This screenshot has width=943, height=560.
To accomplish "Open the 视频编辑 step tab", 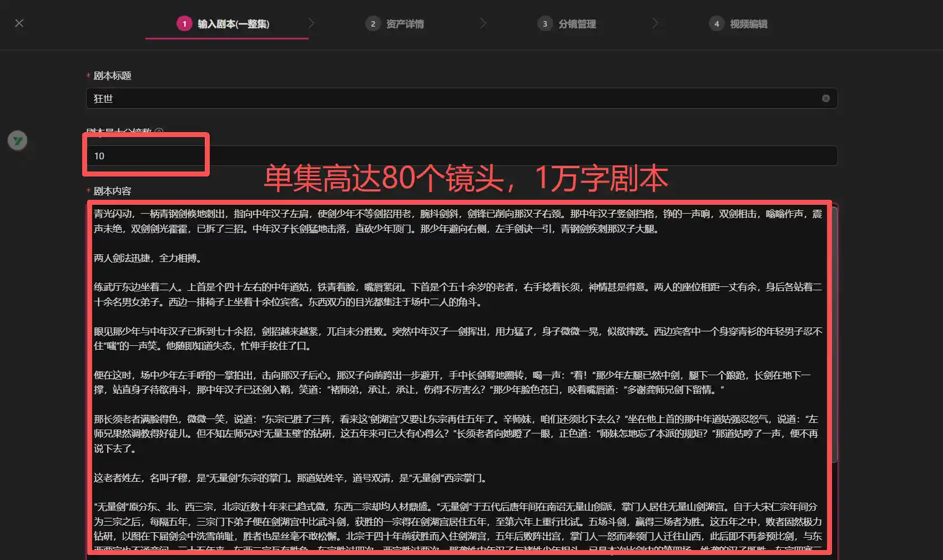I will (748, 24).
